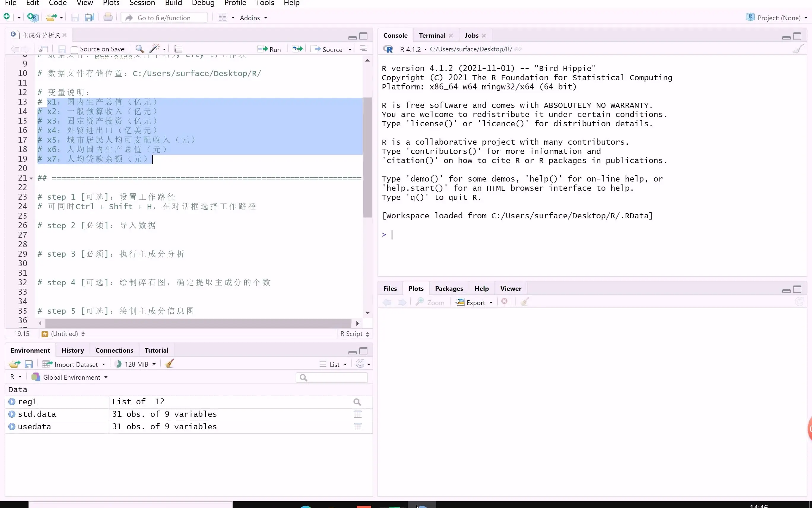The height and width of the screenshot is (508, 812).
Task: Click the Zoom plot button
Action: [430, 302]
